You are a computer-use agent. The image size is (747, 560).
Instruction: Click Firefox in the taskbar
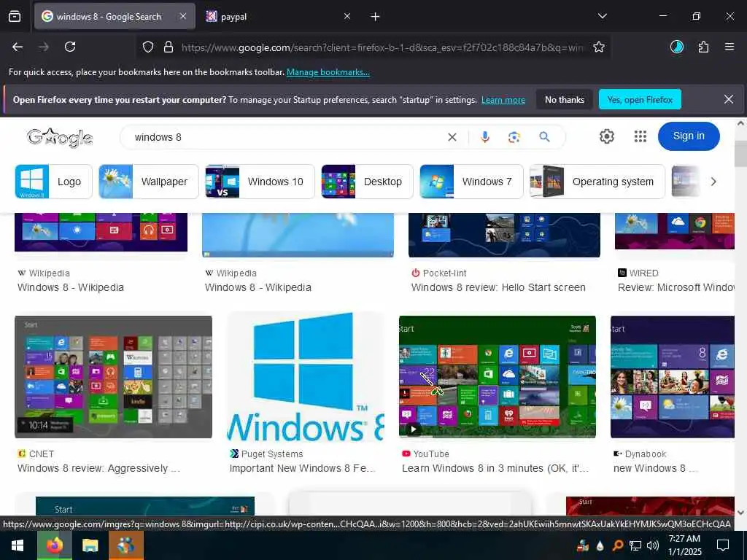[55, 545]
